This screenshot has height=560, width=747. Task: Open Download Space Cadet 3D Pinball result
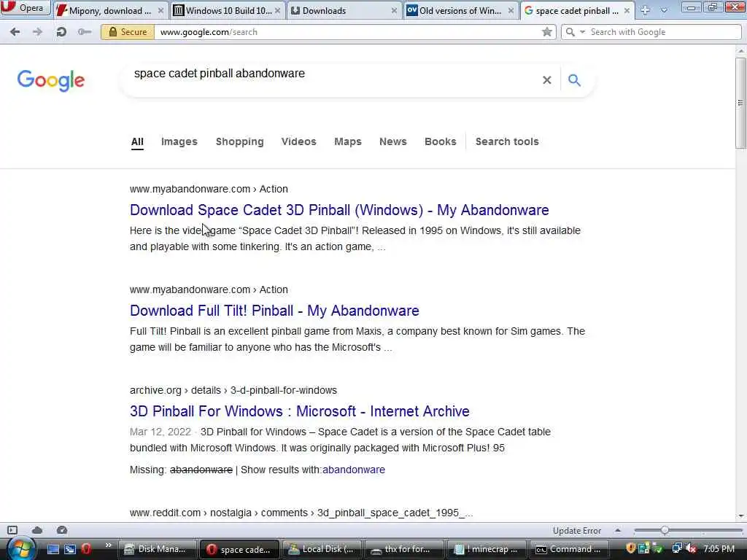[x=339, y=210]
